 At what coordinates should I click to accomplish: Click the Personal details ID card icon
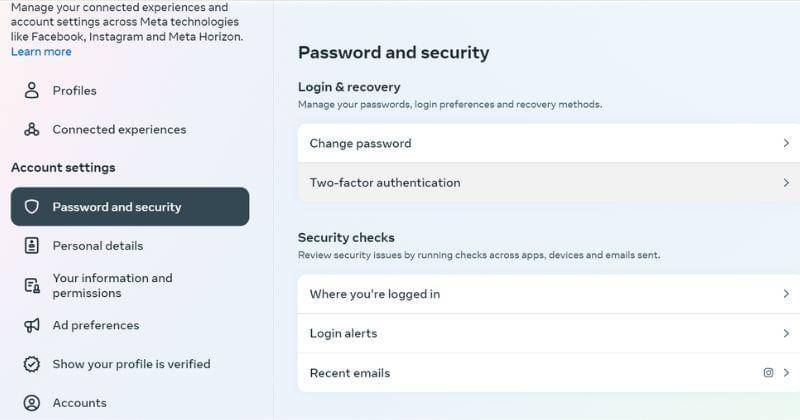[32, 246]
